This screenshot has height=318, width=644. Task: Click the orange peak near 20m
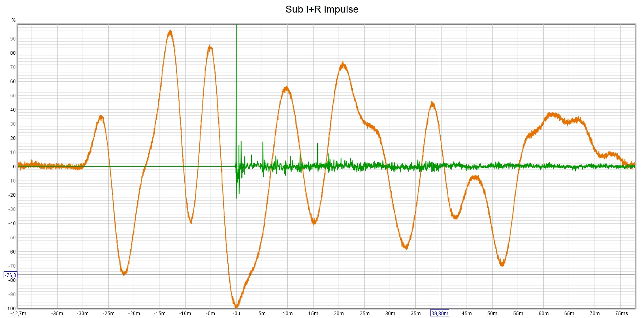click(x=343, y=64)
